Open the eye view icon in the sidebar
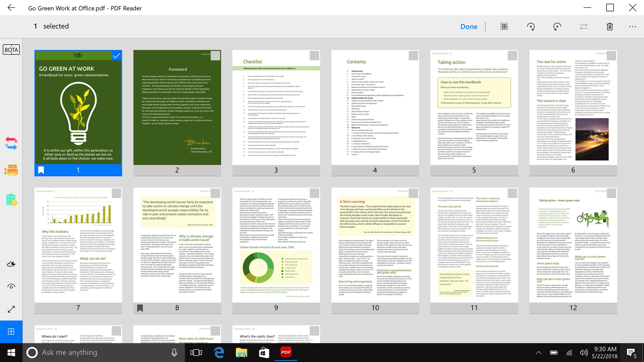The height and width of the screenshot is (362, 644). click(x=11, y=287)
